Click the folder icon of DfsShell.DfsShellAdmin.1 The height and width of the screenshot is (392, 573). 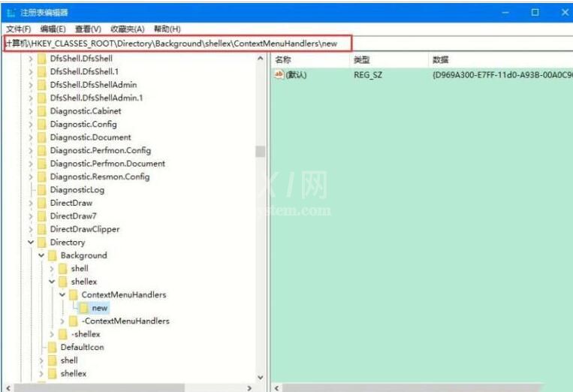click(x=42, y=98)
